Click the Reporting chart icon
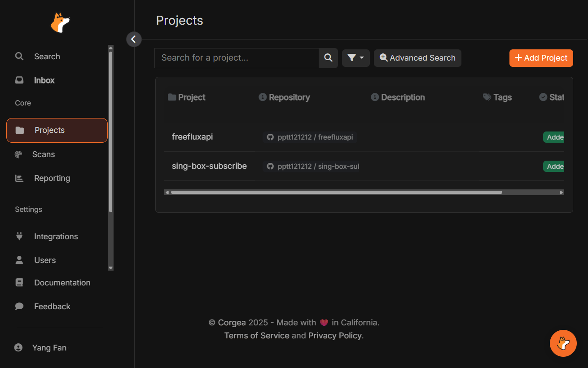The height and width of the screenshot is (368, 588). (x=19, y=178)
